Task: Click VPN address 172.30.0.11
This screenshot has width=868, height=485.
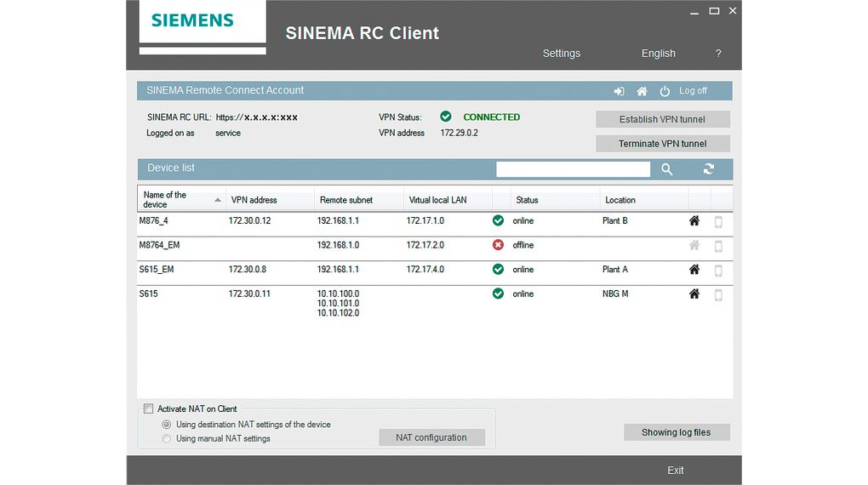Action: click(x=249, y=294)
